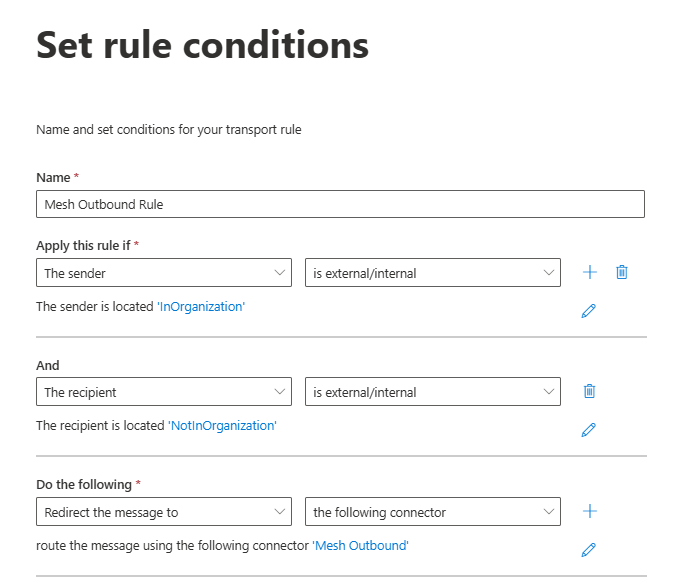Screen dimensions: 697x588
Task: Focus the rule Name input field
Action: pos(340,204)
